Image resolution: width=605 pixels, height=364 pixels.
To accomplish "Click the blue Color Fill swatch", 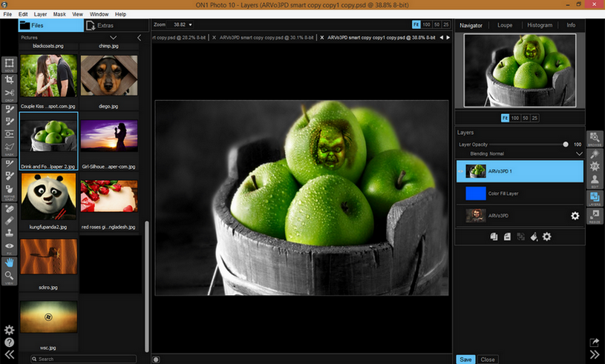I will click(x=475, y=193).
